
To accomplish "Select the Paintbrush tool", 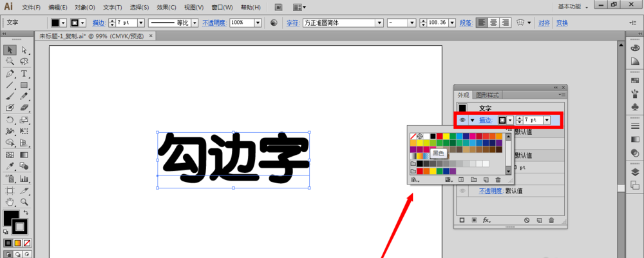I will pos(10,96).
